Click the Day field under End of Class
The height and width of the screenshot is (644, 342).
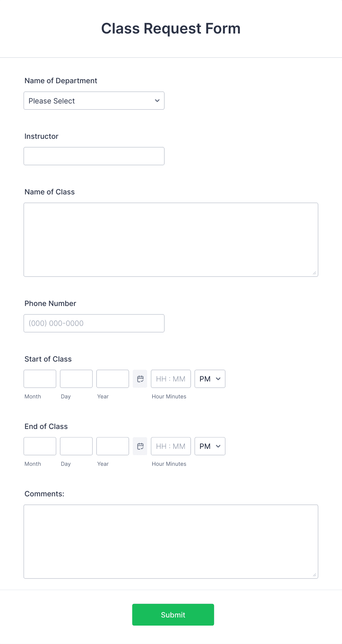tap(76, 446)
